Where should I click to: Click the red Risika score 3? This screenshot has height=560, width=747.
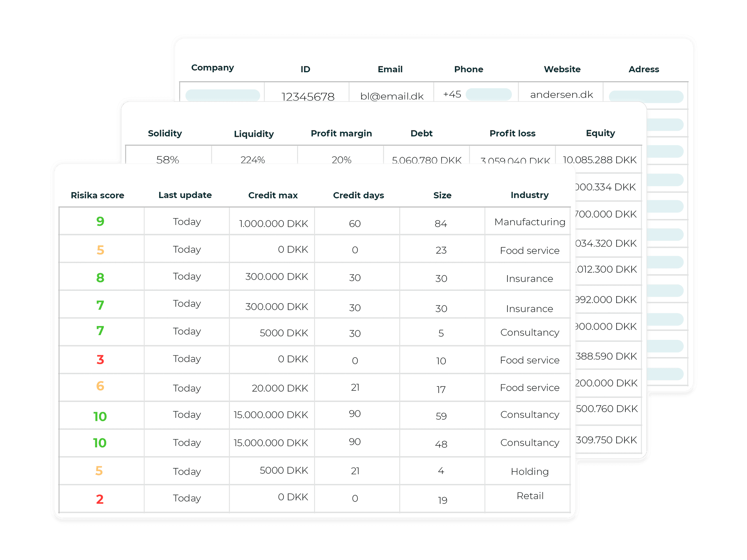tap(100, 360)
